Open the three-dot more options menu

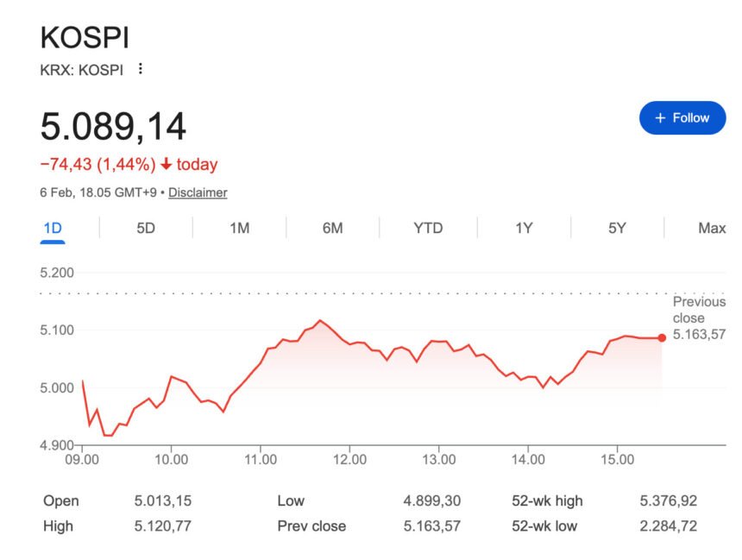[x=141, y=69]
